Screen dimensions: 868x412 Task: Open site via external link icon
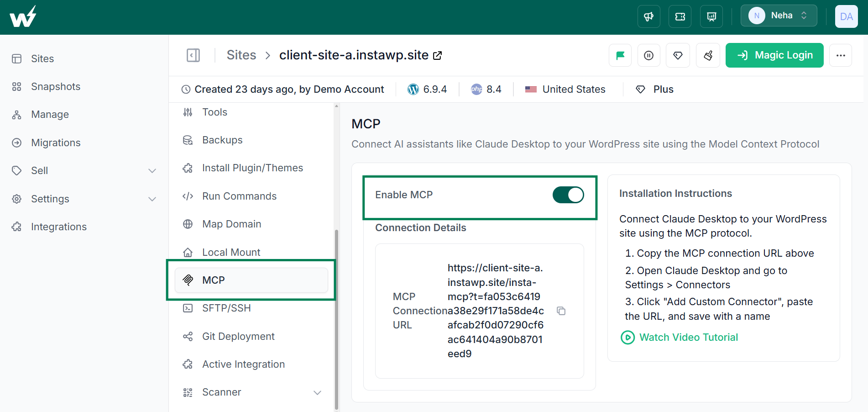pyautogui.click(x=437, y=56)
